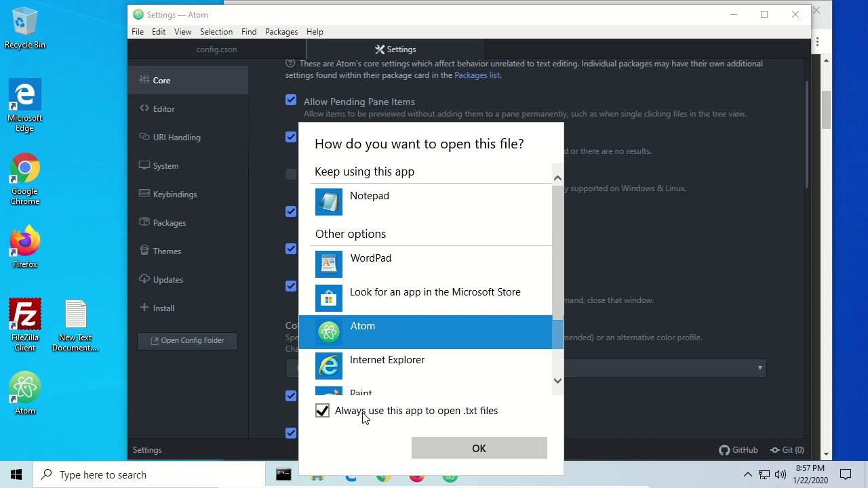Click the GitHub status bar icon
The width and height of the screenshot is (868, 488).
[738, 449]
